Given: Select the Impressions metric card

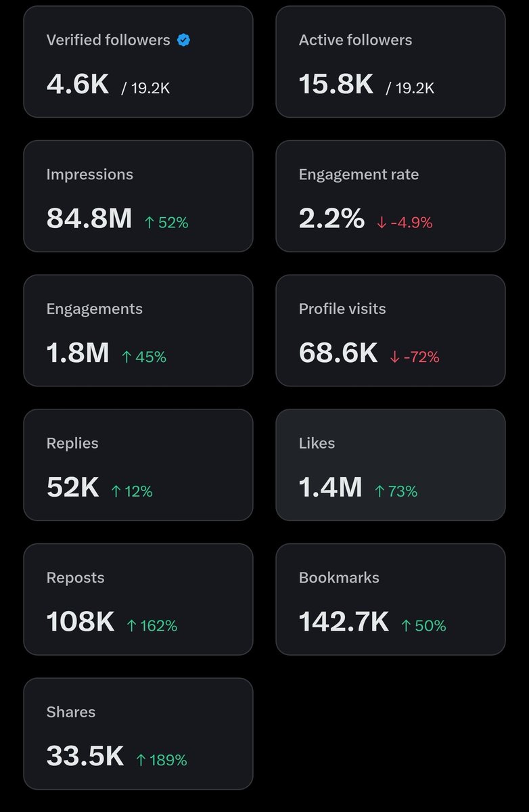Looking at the screenshot, I should (x=138, y=196).
